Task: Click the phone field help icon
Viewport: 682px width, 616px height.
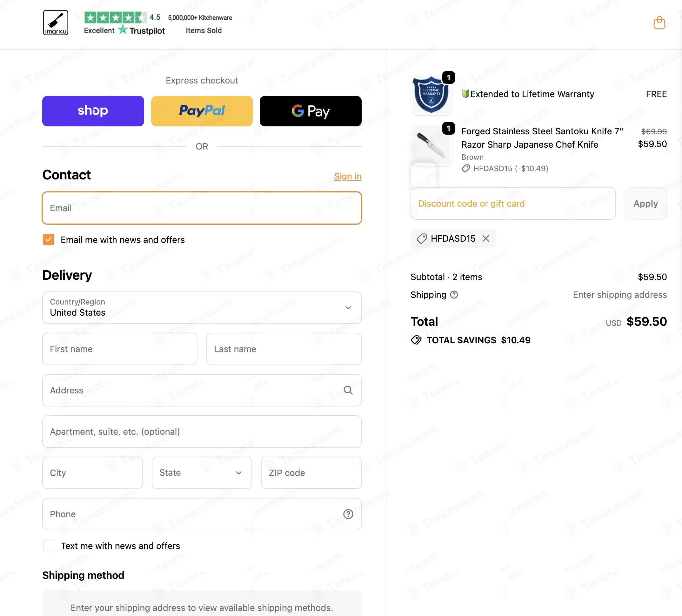Action: click(x=348, y=514)
